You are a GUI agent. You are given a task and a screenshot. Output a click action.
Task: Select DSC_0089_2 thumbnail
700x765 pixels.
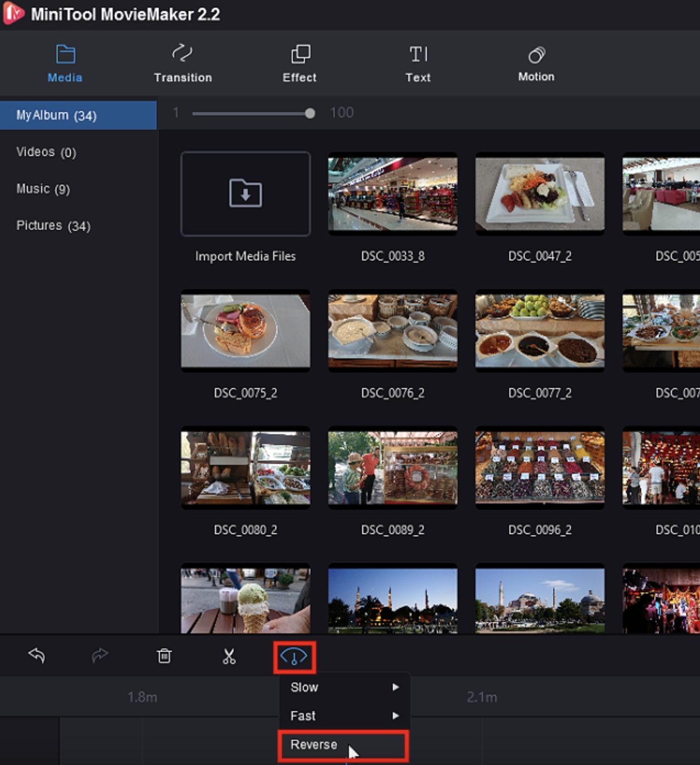coord(393,468)
